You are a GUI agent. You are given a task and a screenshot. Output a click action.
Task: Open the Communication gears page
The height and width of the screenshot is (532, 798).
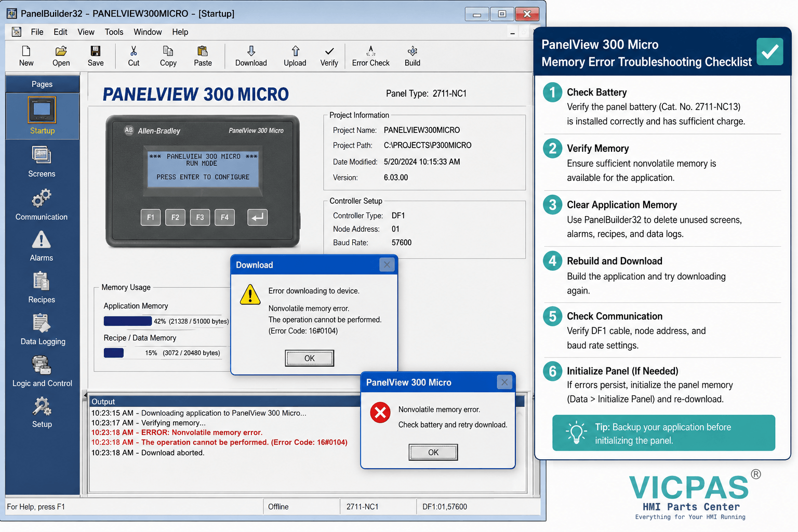click(x=42, y=205)
